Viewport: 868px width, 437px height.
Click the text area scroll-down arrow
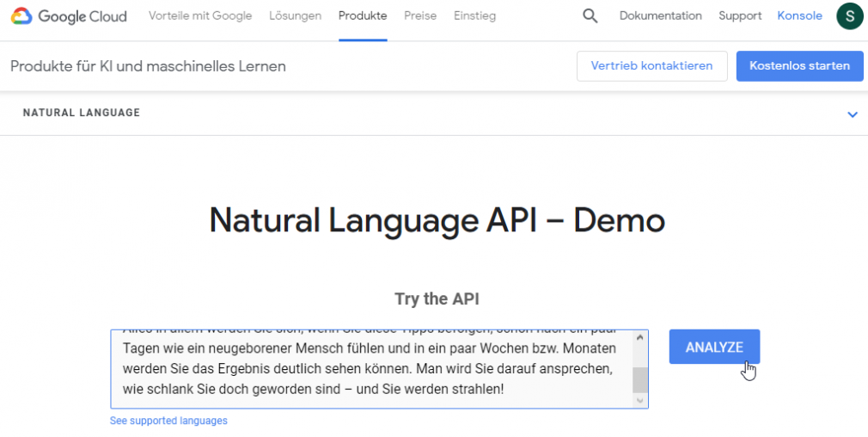coord(640,401)
